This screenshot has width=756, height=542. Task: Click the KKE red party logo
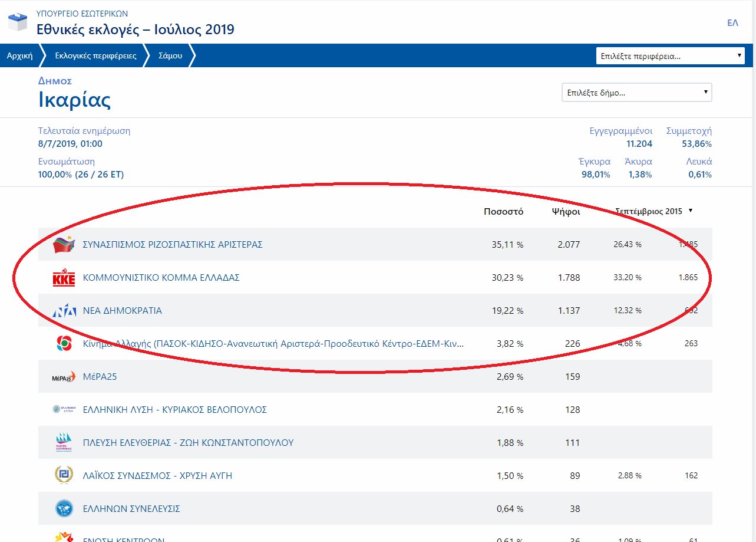[x=64, y=278]
